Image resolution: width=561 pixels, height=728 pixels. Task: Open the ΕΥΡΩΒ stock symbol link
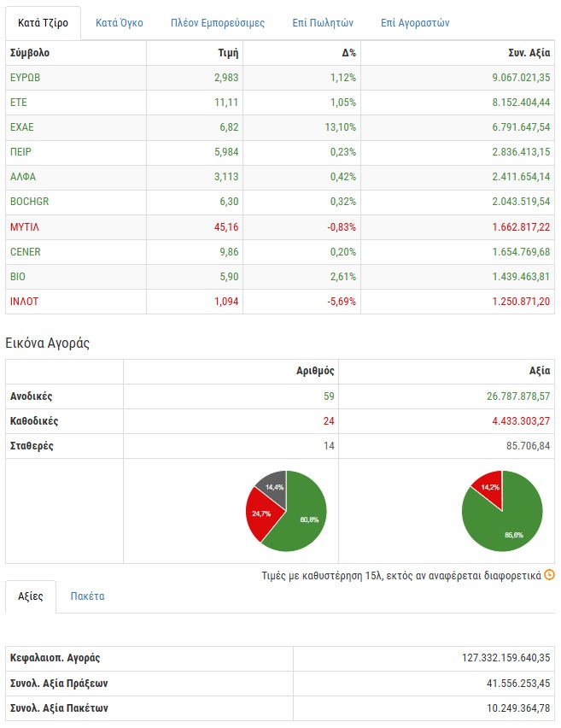pos(26,78)
